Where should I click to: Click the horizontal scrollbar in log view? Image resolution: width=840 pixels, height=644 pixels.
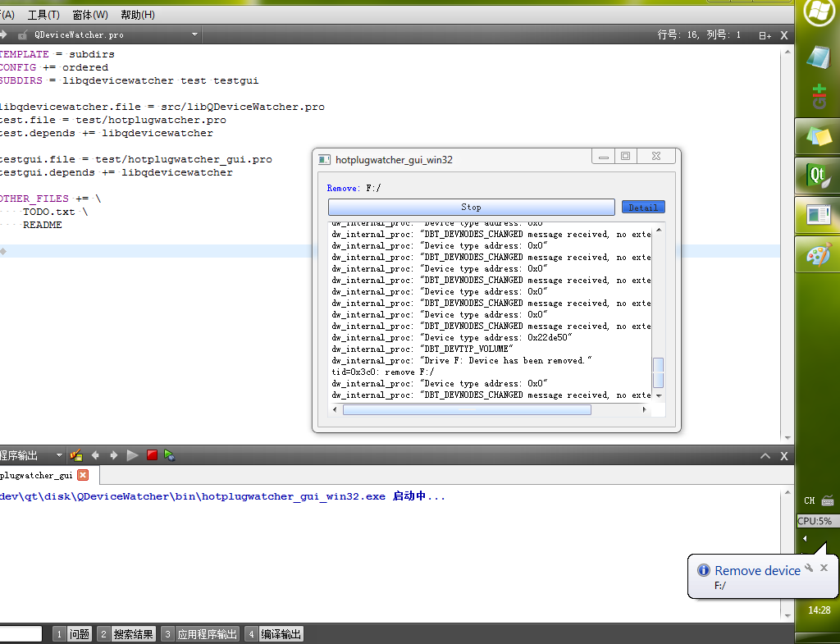coord(467,409)
